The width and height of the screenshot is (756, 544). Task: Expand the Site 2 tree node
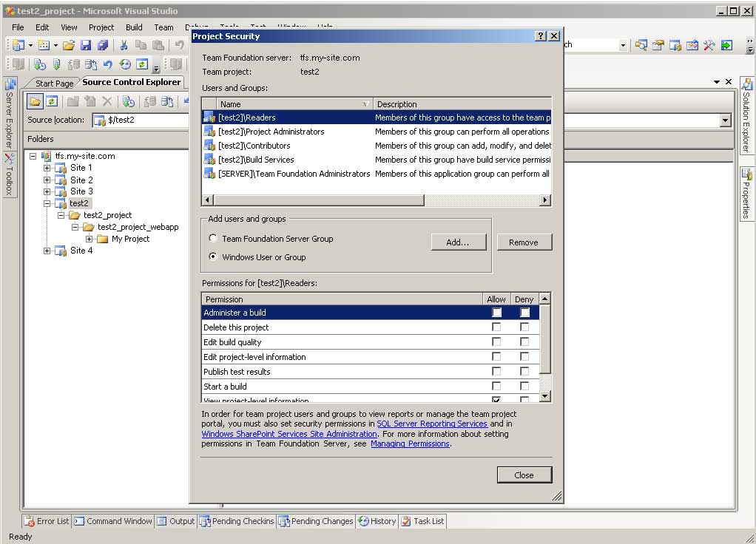(47, 180)
